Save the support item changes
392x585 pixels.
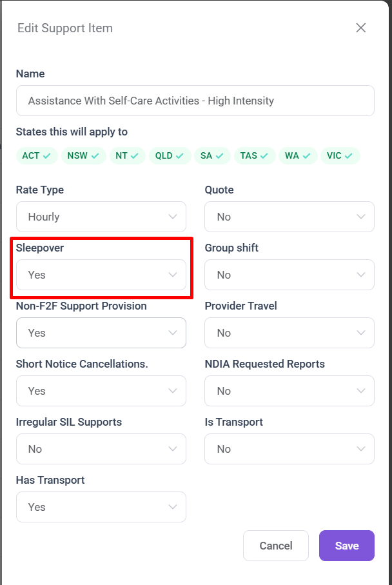coord(347,546)
